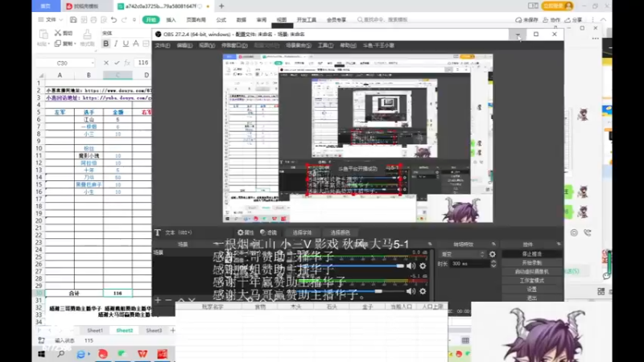Open the WPS 文件 menu dropdown

pyautogui.click(x=51, y=19)
